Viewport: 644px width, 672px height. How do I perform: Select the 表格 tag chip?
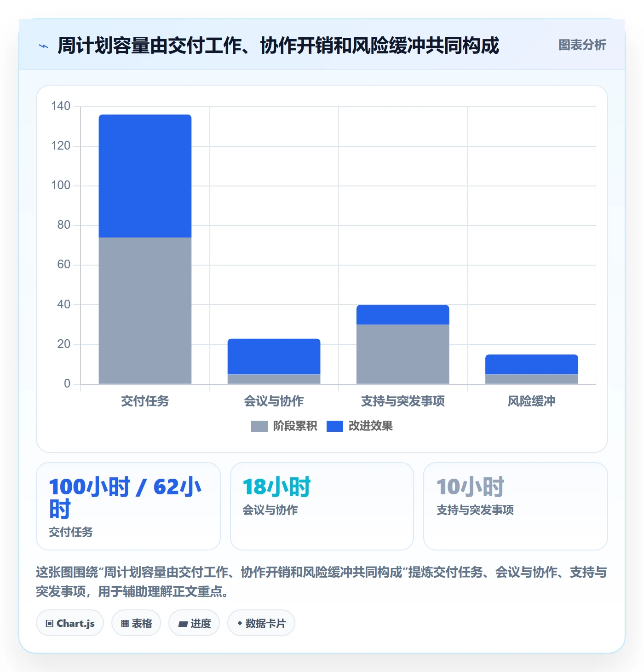coord(136,623)
